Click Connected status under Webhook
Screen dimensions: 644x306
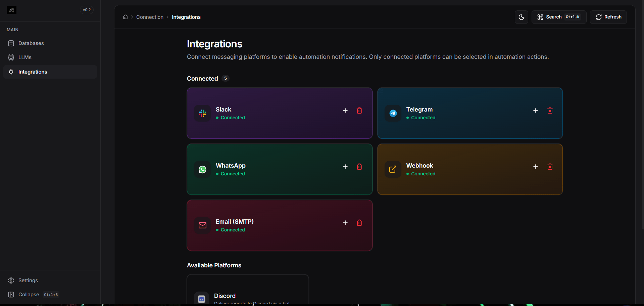421,174
